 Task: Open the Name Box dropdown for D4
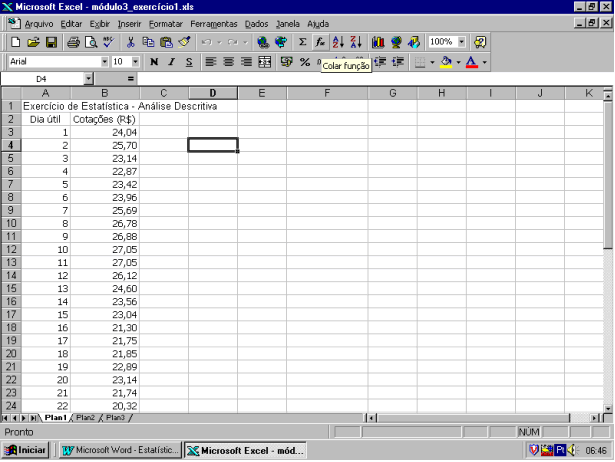point(88,78)
